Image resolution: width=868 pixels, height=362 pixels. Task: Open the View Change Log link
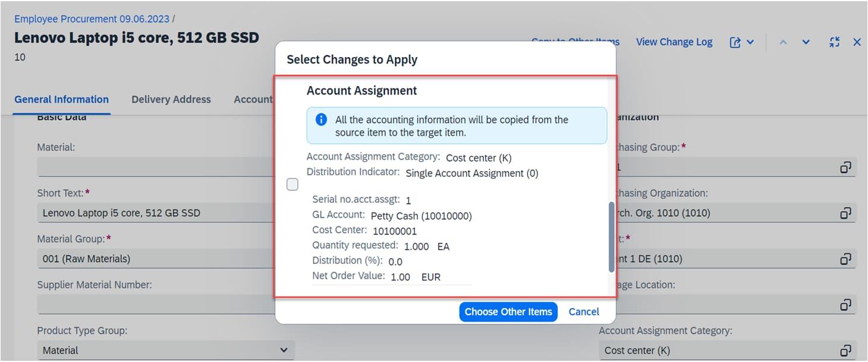point(674,42)
